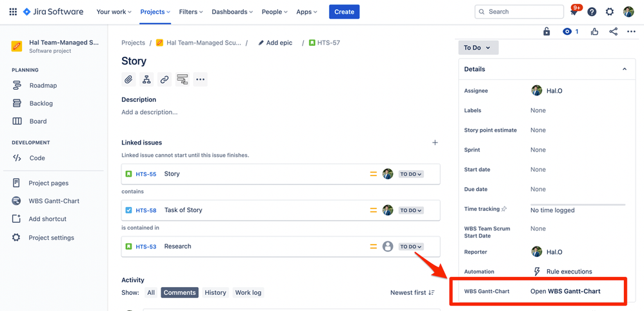The image size is (644, 311).
Task: Click the Rule executions lightning icon
Action: click(x=537, y=272)
